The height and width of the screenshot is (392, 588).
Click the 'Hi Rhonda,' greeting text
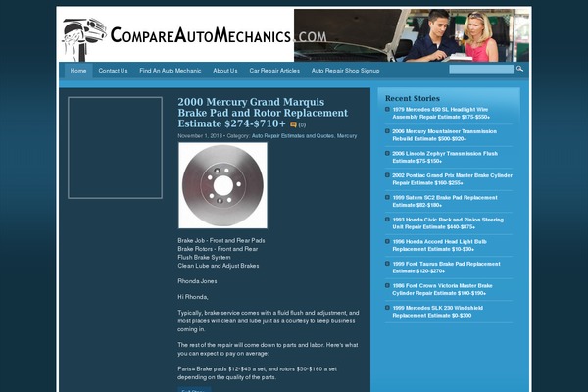click(x=193, y=297)
